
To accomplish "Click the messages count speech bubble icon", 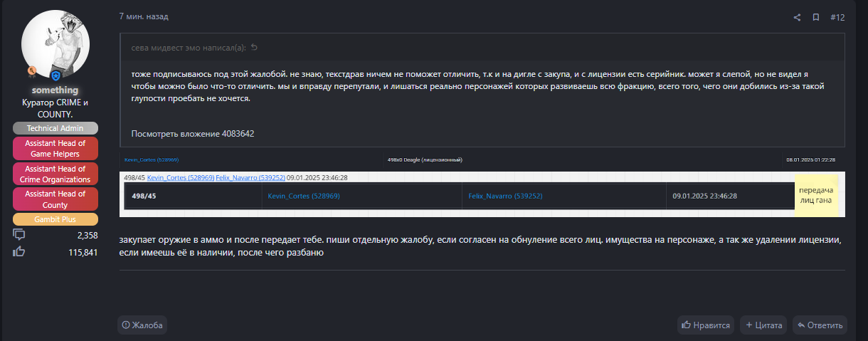I will pos(19,235).
